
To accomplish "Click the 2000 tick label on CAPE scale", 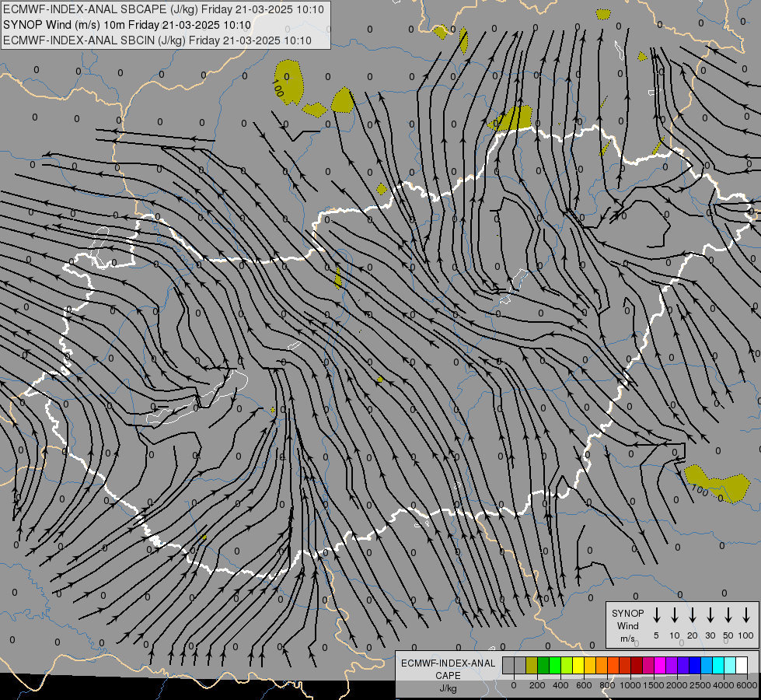I will point(676,685).
